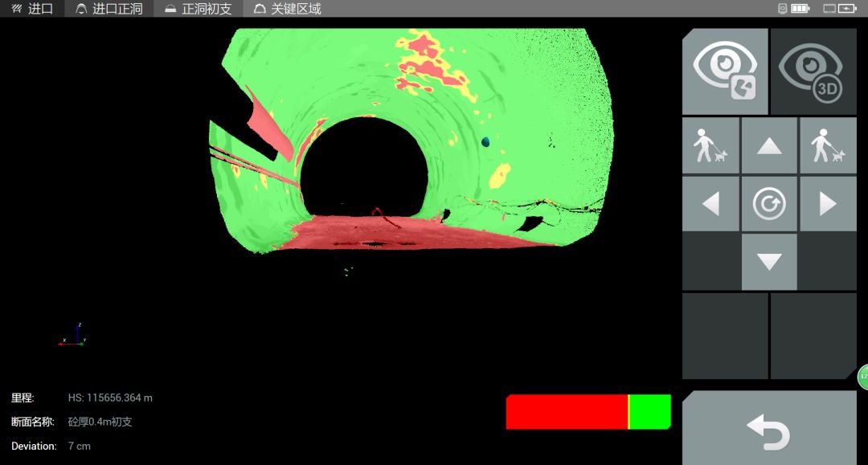The height and width of the screenshot is (465, 868).
Task: Click the red section of the deviation color bar
Action: click(x=567, y=412)
